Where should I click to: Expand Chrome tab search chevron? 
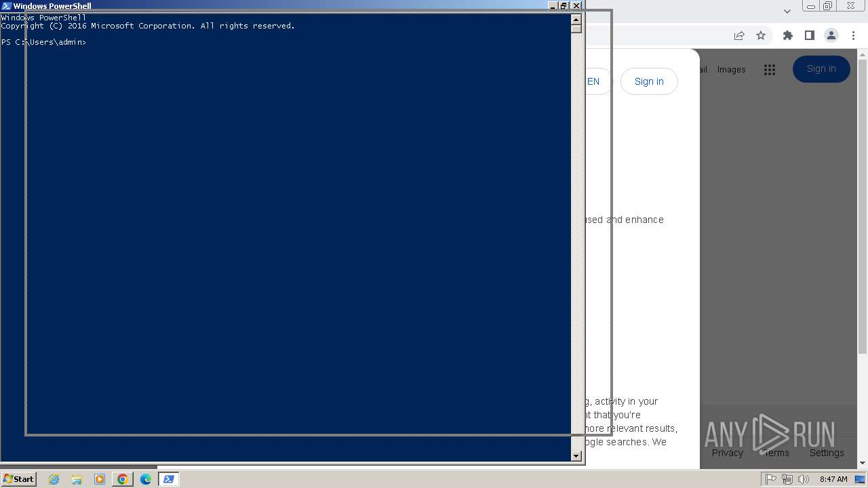(x=787, y=11)
